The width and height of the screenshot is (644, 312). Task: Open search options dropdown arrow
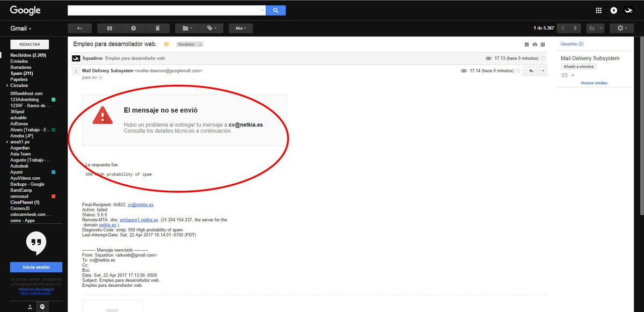[262, 10]
